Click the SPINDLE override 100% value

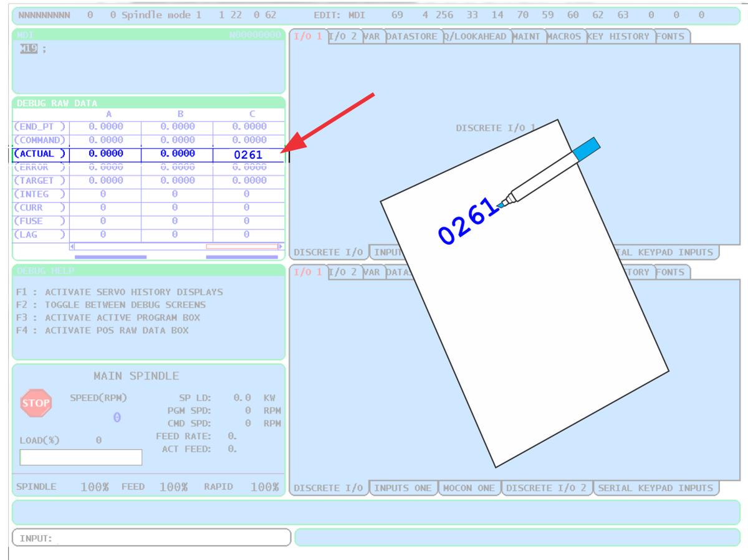coord(95,487)
